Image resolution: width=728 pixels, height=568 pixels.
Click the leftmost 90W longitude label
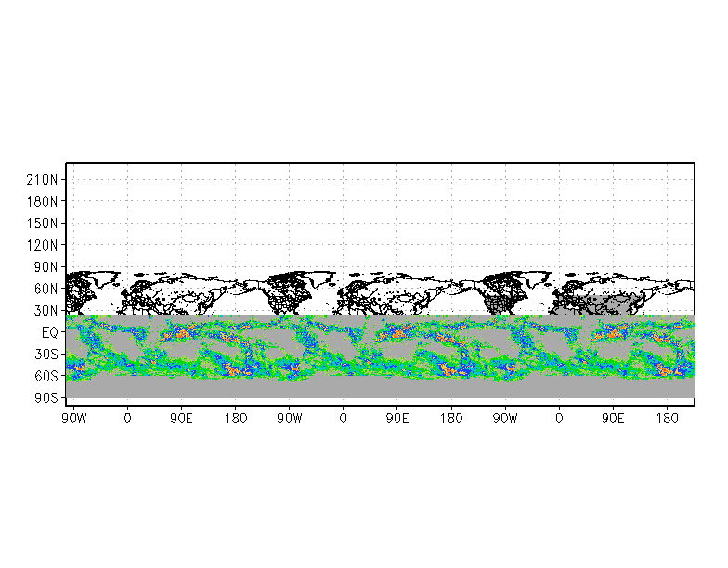(74, 419)
